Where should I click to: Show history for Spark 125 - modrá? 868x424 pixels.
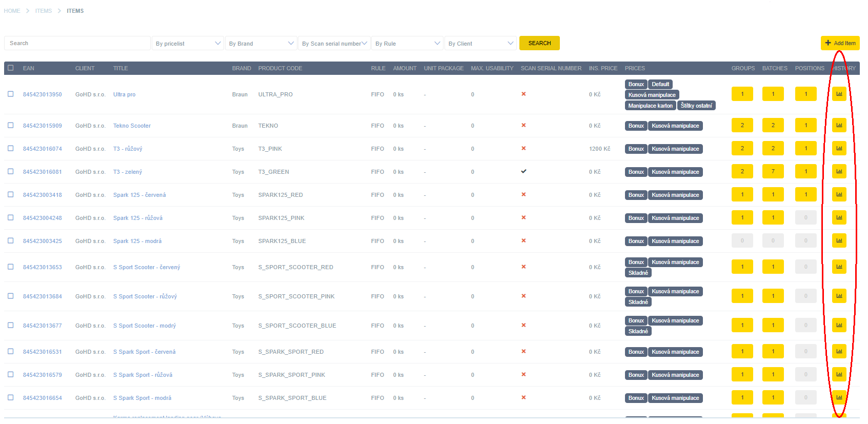click(x=839, y=241)
